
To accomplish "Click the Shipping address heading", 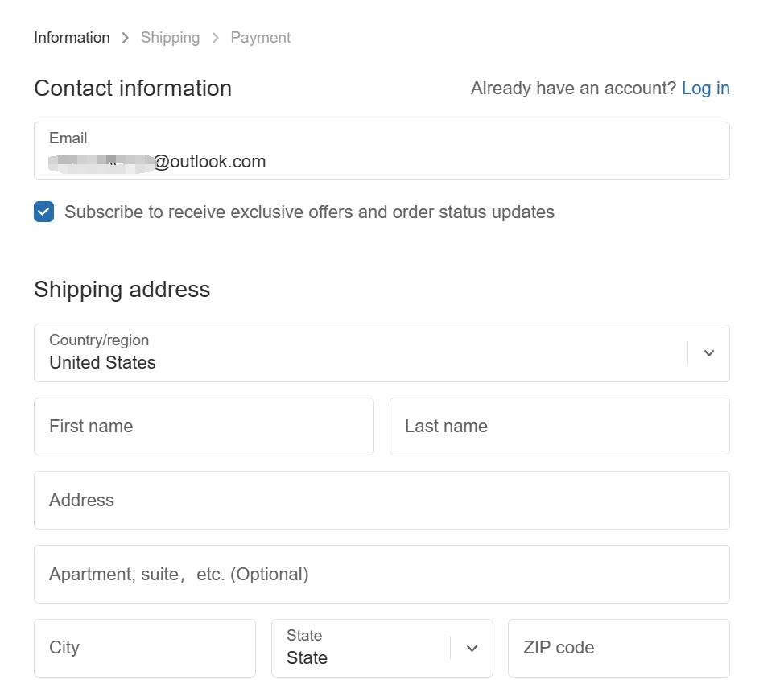I will coord(122,290).
